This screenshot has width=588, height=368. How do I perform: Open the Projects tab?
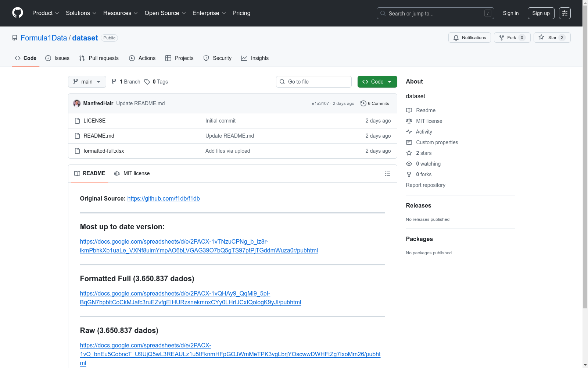pos(179,58)
